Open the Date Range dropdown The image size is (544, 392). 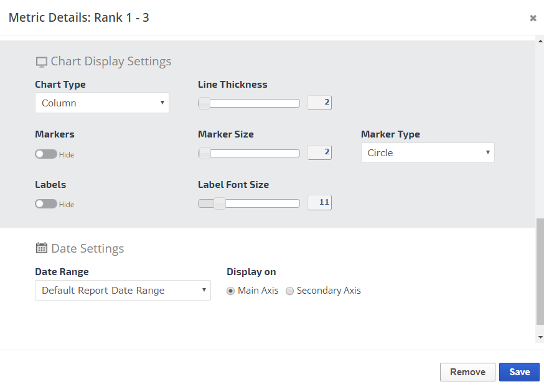pyautogui.click(x=123, y=290)
